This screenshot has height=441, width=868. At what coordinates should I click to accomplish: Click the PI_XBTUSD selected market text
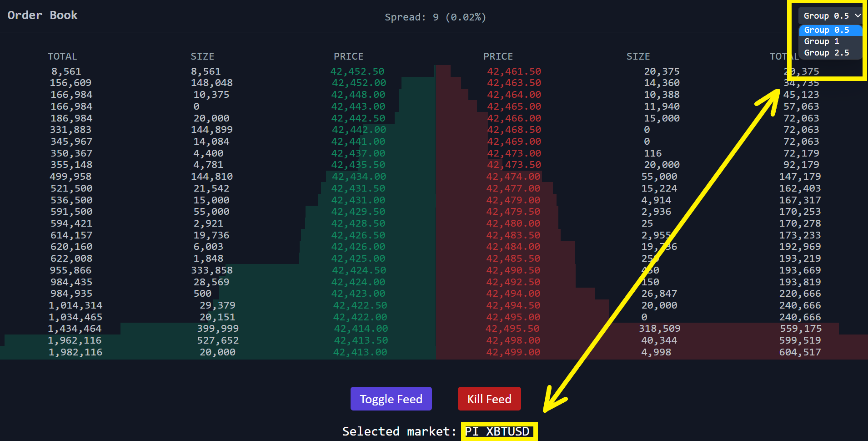pyautogui.click(x=497, y=431)
